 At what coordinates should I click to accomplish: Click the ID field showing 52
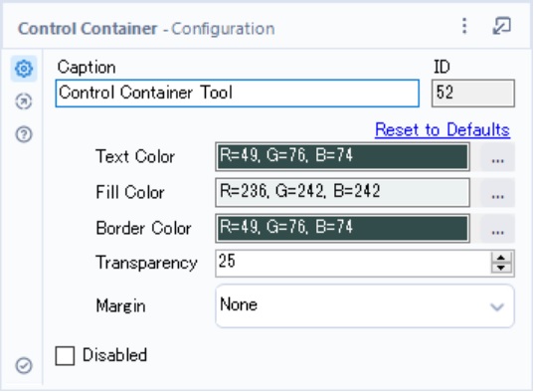click(473, 94)
